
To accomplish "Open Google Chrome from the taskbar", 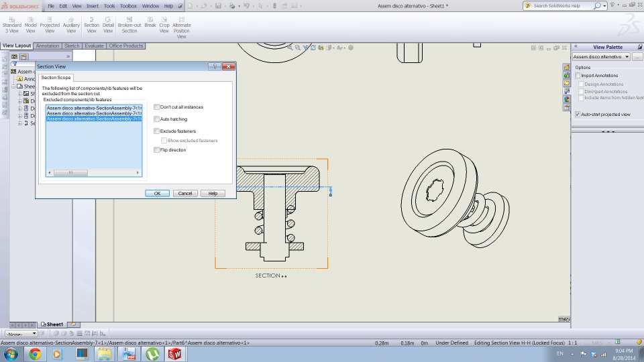I will pyautogui.click(x=35, y=354).
